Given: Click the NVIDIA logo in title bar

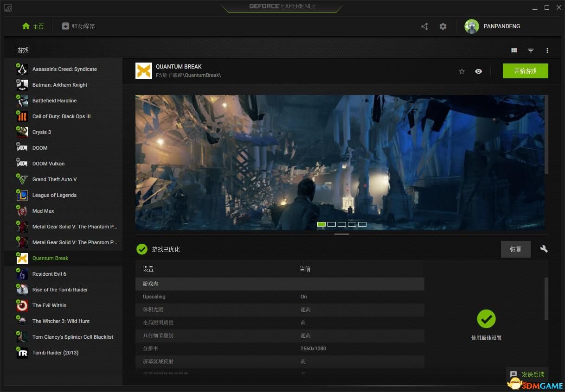Looking at the screenshot, I should coord(8,7).
